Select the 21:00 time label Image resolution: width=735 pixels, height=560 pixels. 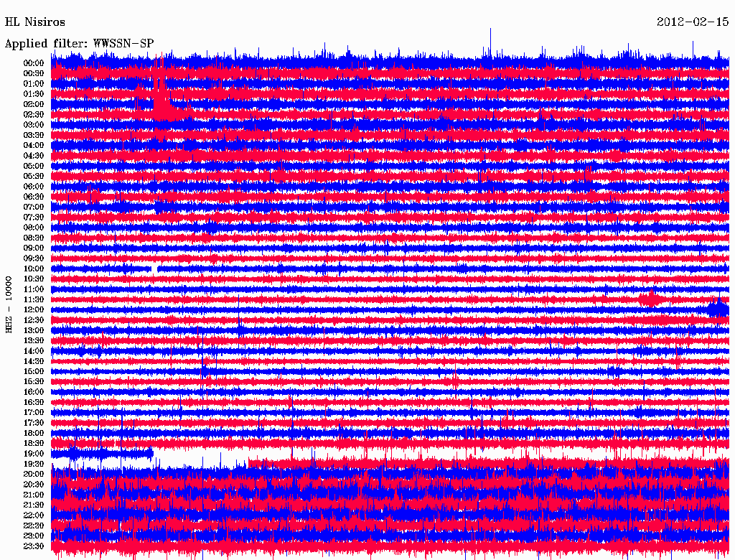34,495
